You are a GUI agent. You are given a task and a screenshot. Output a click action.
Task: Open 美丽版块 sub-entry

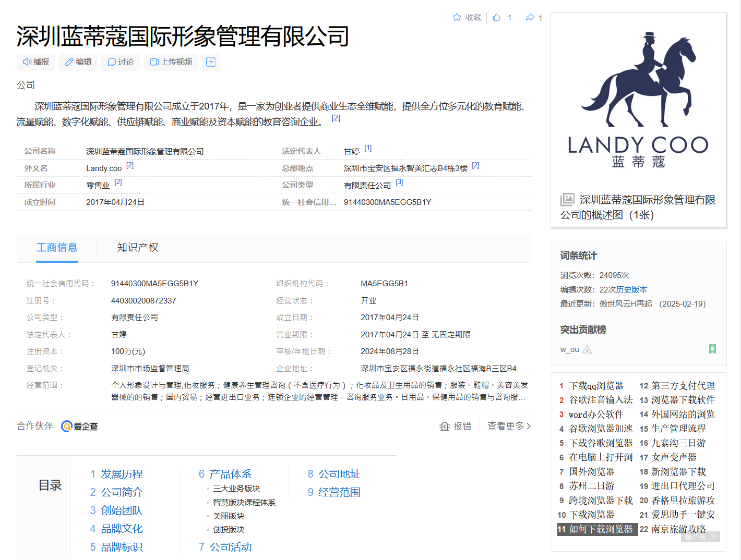(x=229, y=516)
